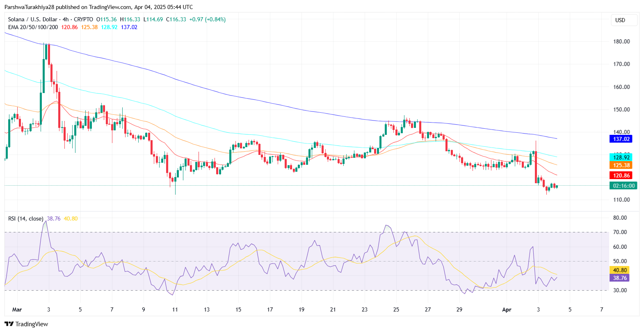Click the published on TradingView.com header text
The height and width of the screenshot is (332, 644).
point(98,7)
